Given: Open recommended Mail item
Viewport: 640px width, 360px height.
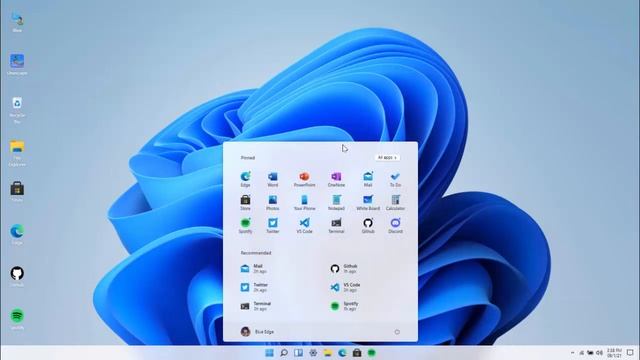Looking at the screenshot, I should coord(254,268).
